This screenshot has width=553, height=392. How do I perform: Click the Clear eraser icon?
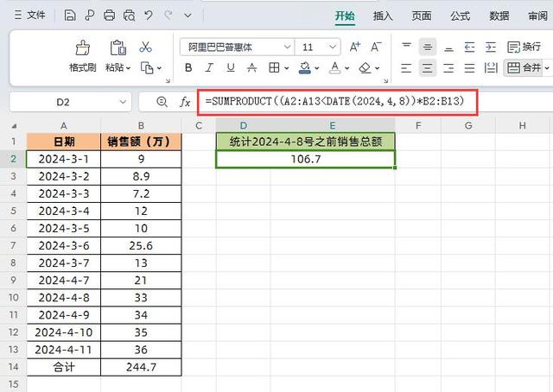pyautogui.click(x=365, y=67)
